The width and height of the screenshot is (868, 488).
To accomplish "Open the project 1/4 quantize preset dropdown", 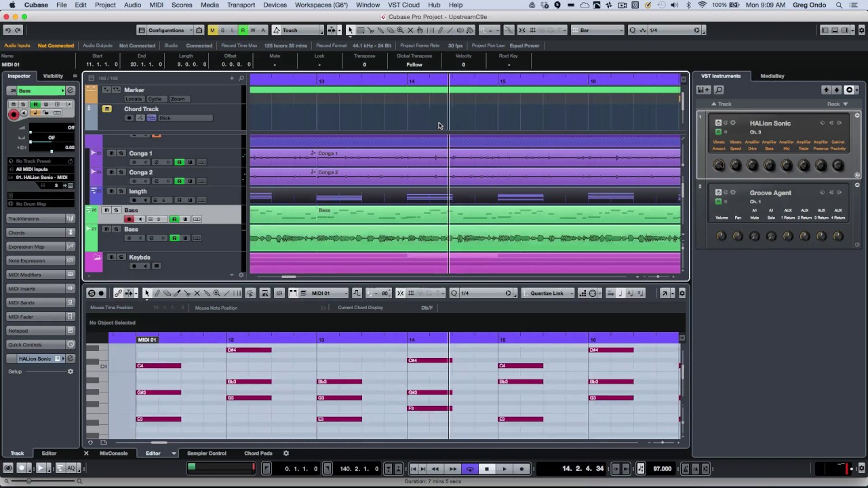I will [673, 30].
